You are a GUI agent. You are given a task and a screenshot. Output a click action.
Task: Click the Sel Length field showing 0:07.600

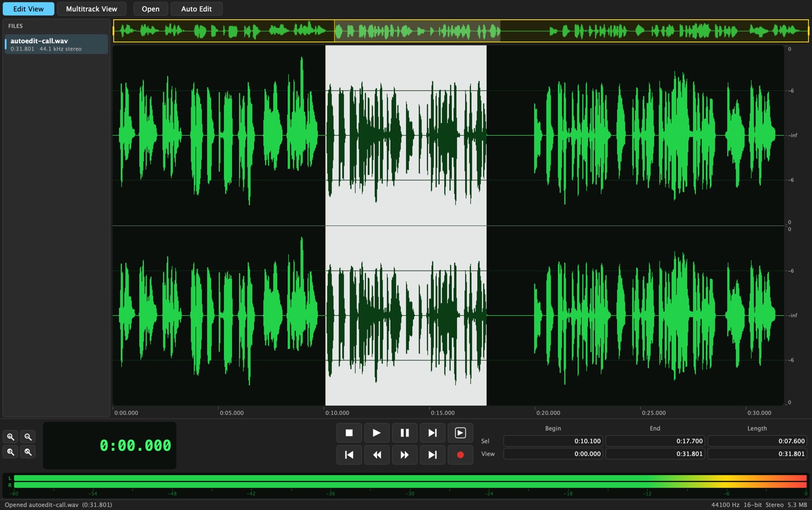click(757, 441)
